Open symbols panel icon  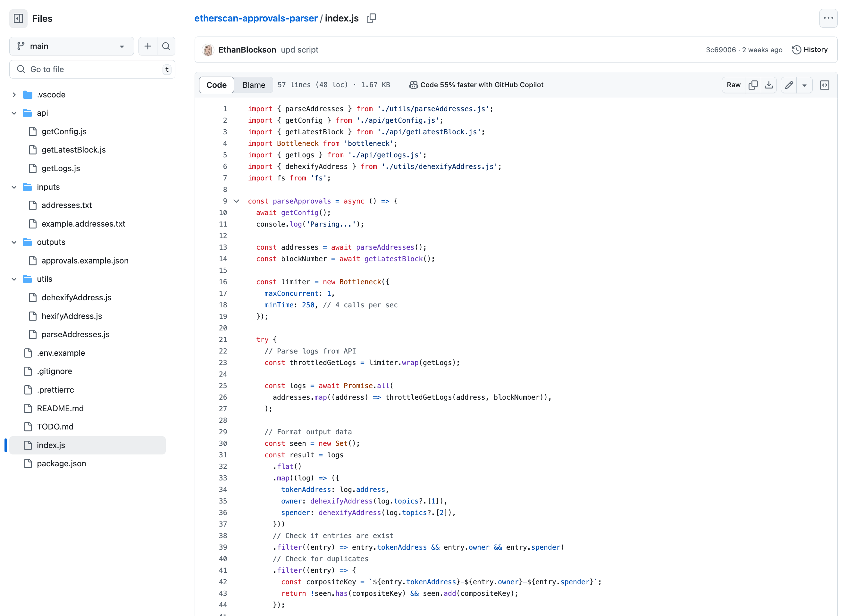point(825,85)
